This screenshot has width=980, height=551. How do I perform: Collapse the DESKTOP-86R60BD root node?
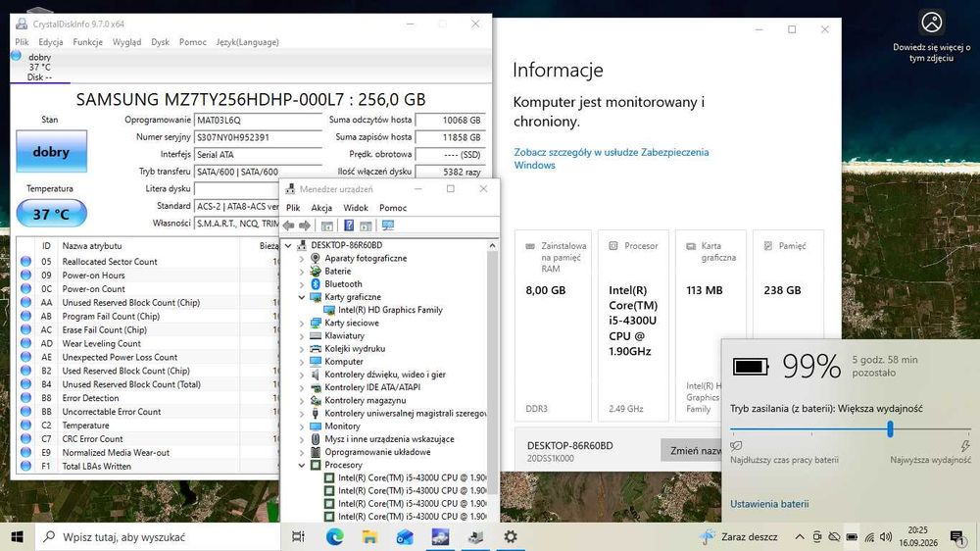pos(288,246)
